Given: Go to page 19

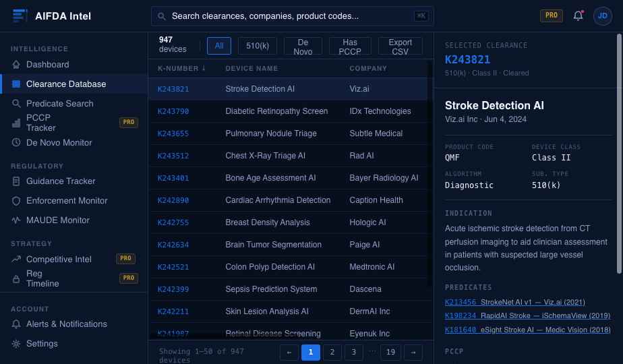Looking at the screenshot, I should point(390,352).
